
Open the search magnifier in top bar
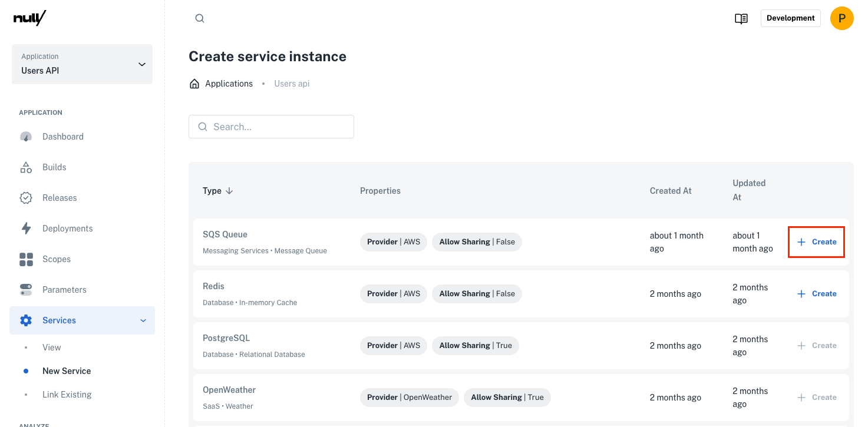(200, 18)
